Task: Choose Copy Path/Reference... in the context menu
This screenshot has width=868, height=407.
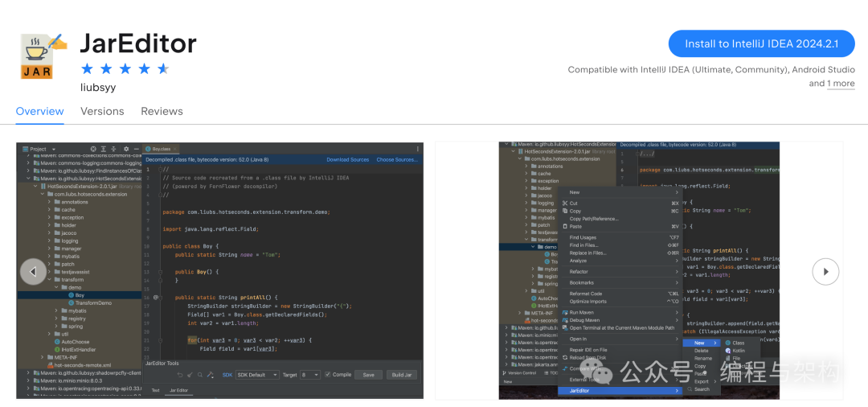Action: 594,219
